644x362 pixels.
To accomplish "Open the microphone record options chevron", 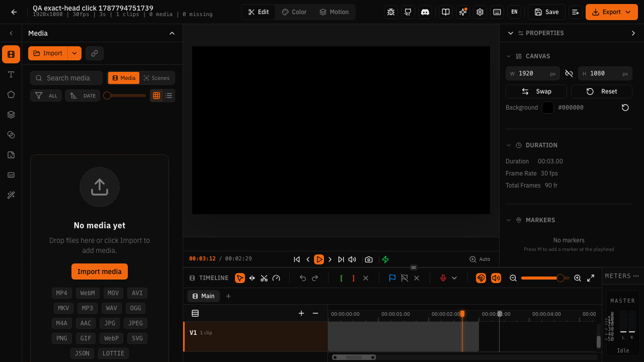I will 454,278.
